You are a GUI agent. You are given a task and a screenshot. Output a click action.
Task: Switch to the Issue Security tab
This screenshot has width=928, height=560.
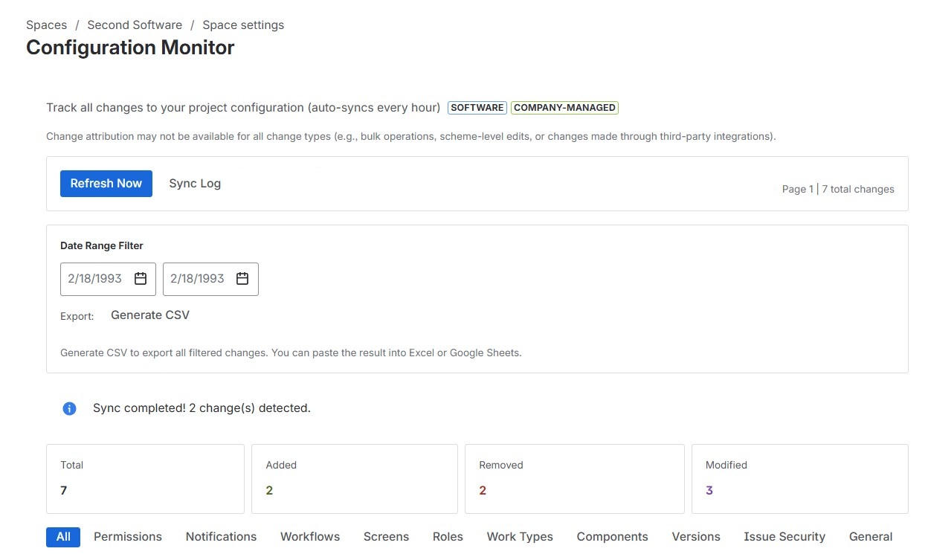tap(784, 536)
